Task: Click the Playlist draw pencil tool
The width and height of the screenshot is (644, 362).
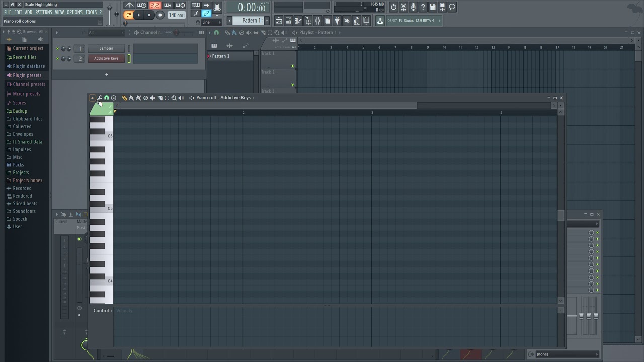Action: (227, 33)
